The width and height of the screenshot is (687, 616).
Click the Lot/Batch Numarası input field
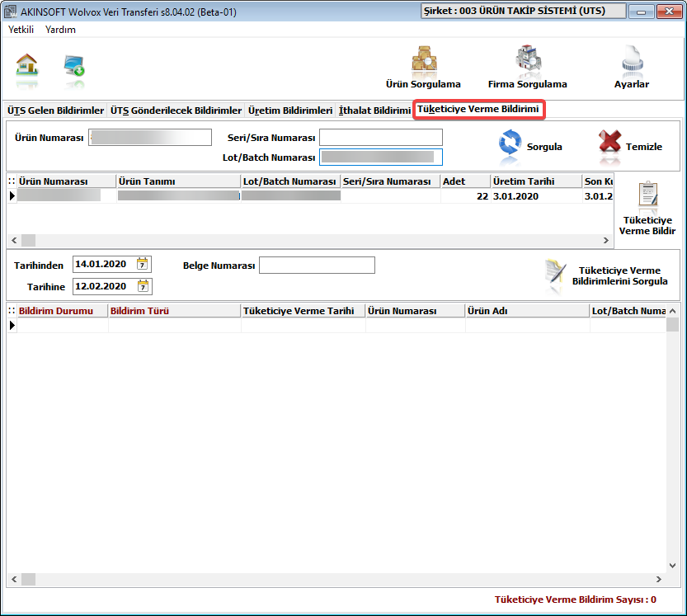(381, 158)
